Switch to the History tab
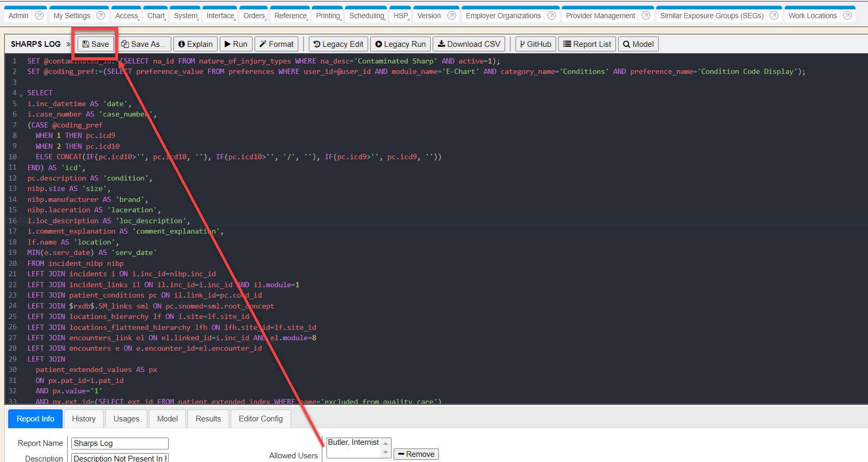The image size is (868, 462). click(x=84, y=419)
